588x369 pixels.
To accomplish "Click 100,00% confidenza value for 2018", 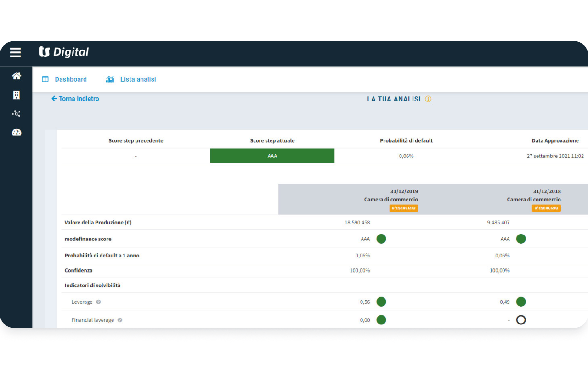I will click(x=500, y=270).
